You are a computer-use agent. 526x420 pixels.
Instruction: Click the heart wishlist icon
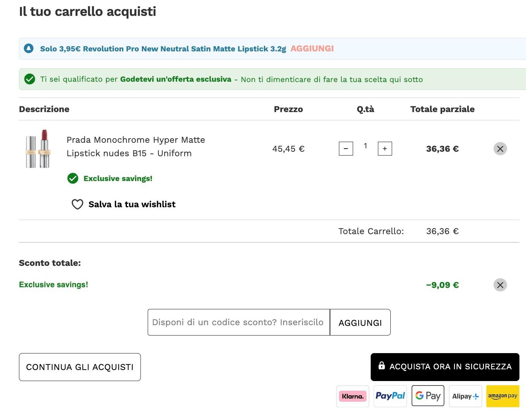pos(77,204)
